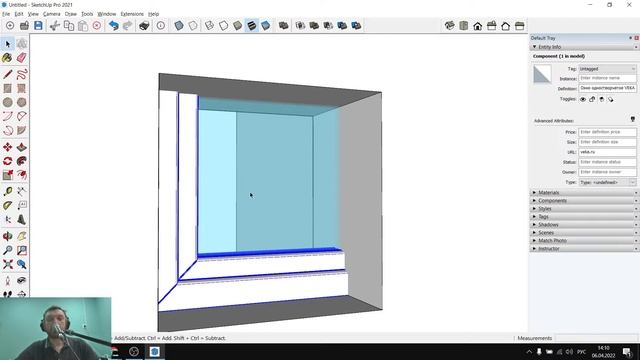Image resolution: width=640 pixels, height=360 pixels.
Task: Select the Protractor tool
Action: (x=7, y=205)
